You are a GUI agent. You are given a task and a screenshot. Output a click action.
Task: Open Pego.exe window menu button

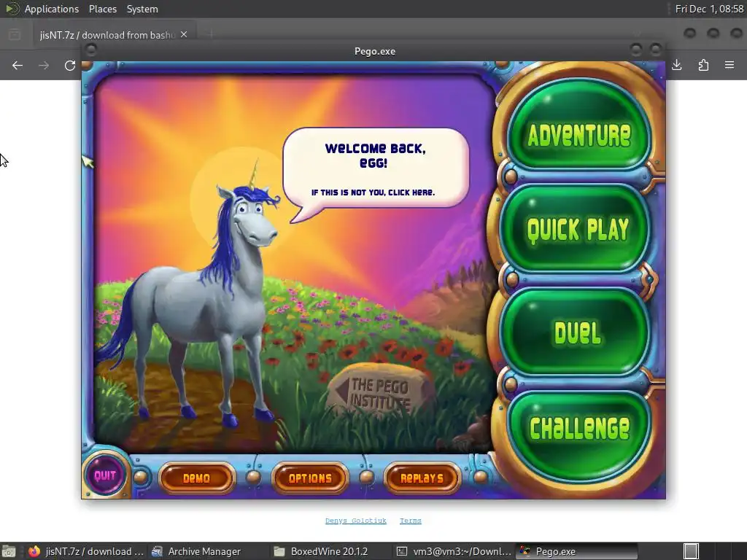click(91, 50)
